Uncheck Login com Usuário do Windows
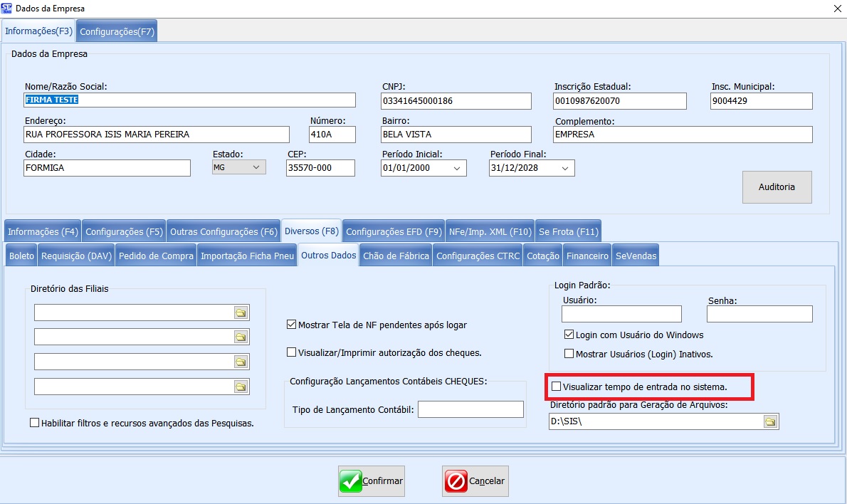The height and width of the screenshot is (504, 847). click(569, 335)
